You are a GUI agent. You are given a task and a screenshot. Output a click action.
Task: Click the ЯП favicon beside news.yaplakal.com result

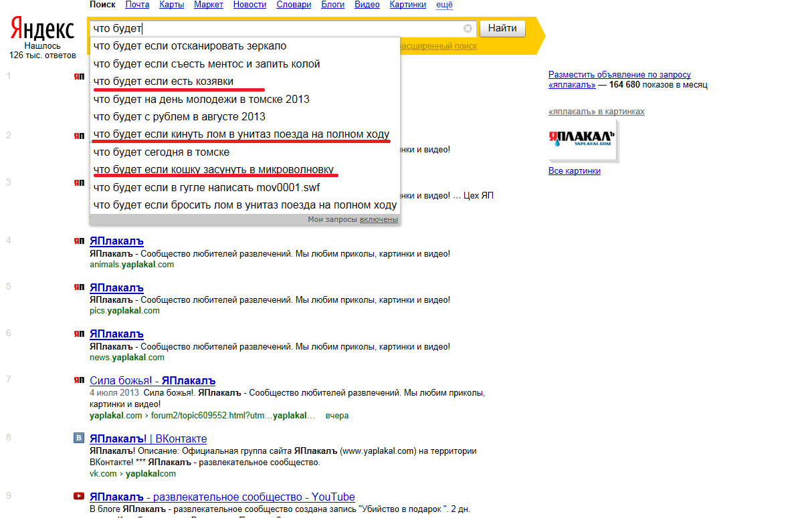tap(79, 334)
